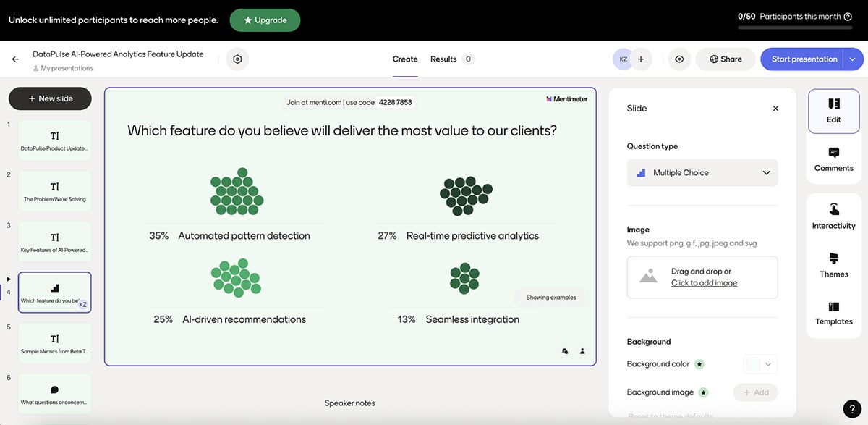The image size is (868, 425).
Task: Click the help question mark icon
Action: point(851,408)
